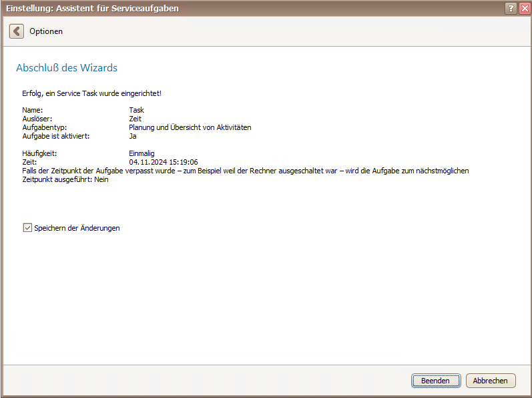532x398 pixels.
Task: Open help via question mark icon
Action: [x=511, y=8]
